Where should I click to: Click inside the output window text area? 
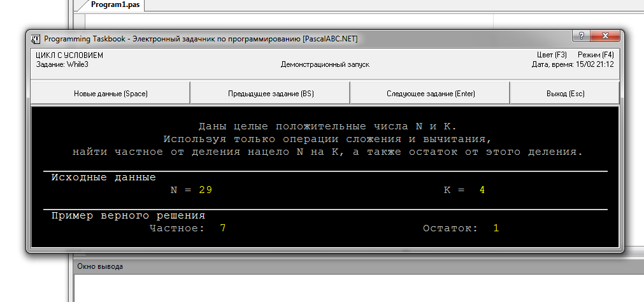pyautogui.click(x=359, y=287)
